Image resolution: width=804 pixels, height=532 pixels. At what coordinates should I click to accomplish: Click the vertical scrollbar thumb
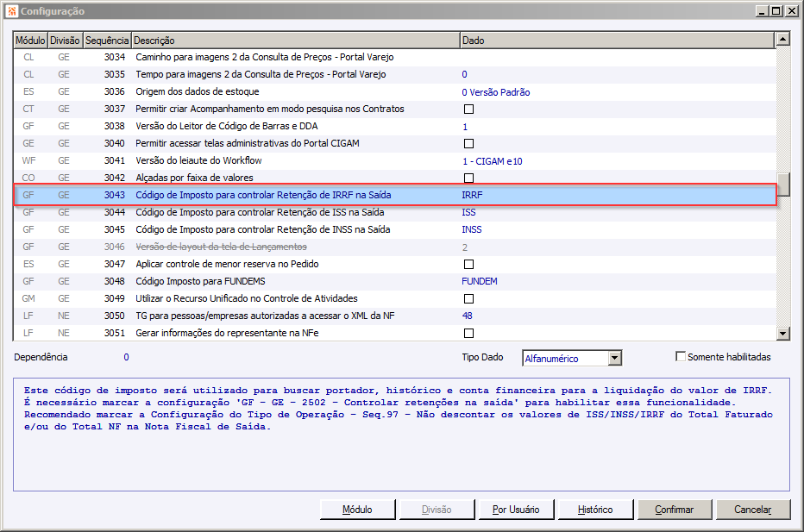pyautogui.click(x=783, y=185)
